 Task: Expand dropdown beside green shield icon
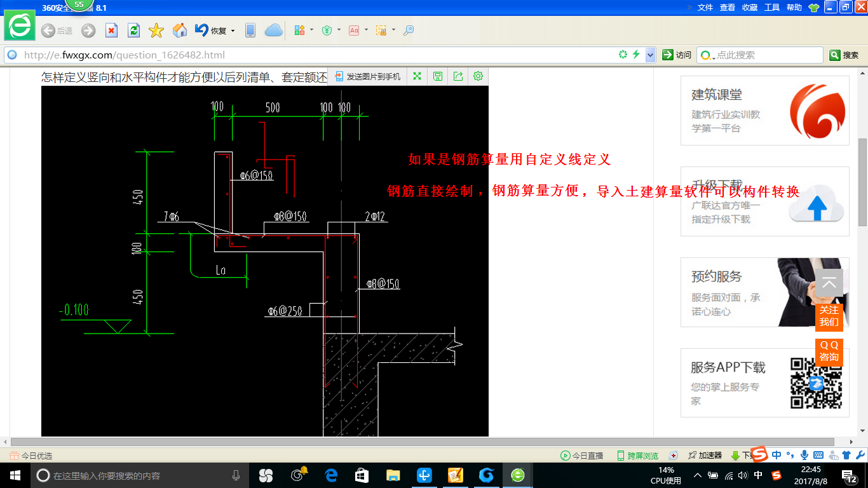(x=339, y=30)
